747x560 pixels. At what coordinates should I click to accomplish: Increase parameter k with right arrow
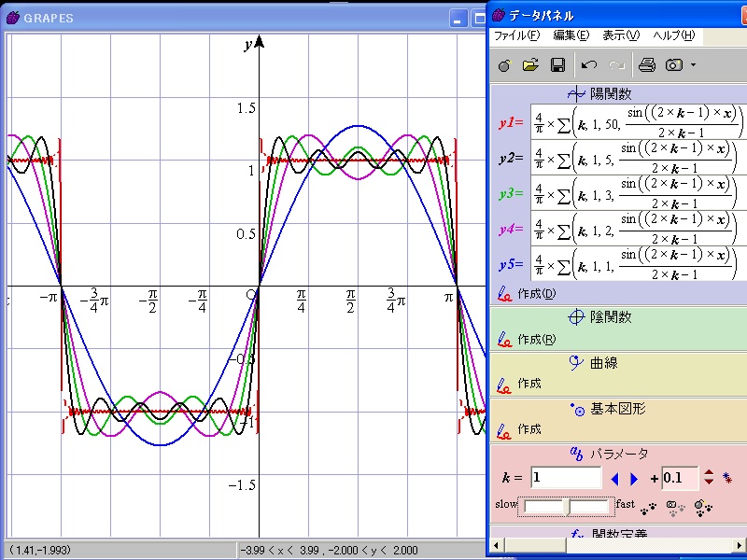pos(635,479)
